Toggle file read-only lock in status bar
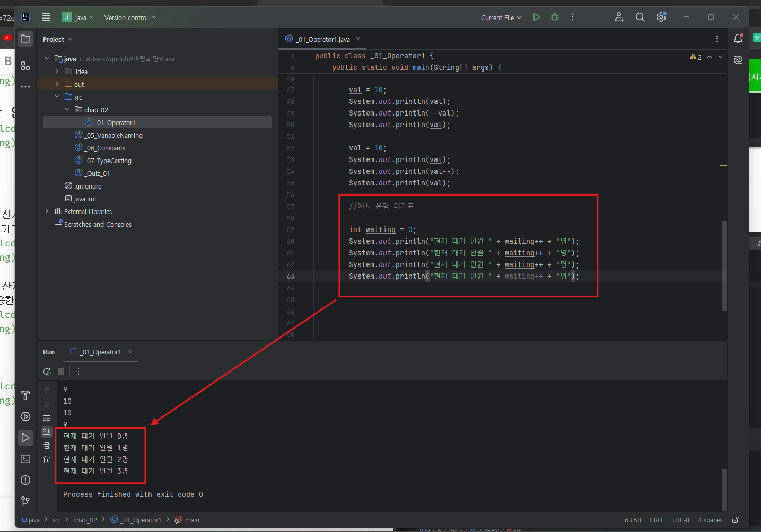This screenshot has height=532, width=761. click(736, 520)
